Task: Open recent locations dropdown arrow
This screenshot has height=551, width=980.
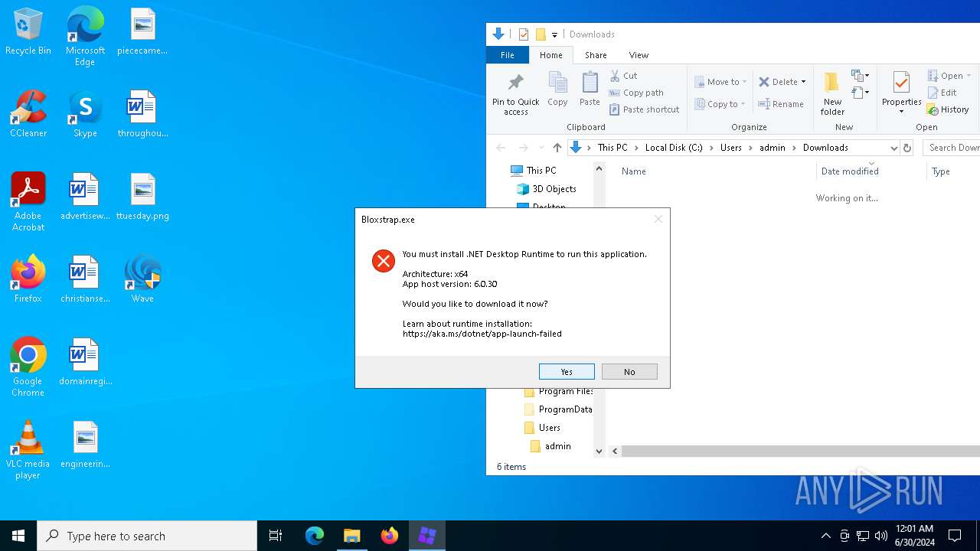Action: (541, 148)
